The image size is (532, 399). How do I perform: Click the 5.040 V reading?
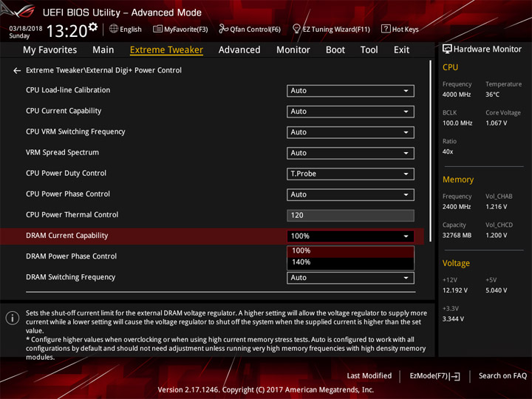point(496,290)
